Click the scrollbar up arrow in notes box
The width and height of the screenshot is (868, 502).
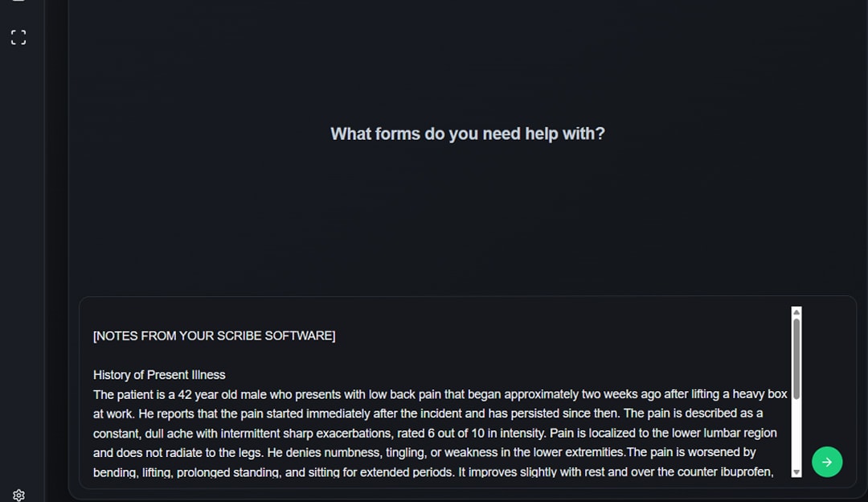[796, 312]
